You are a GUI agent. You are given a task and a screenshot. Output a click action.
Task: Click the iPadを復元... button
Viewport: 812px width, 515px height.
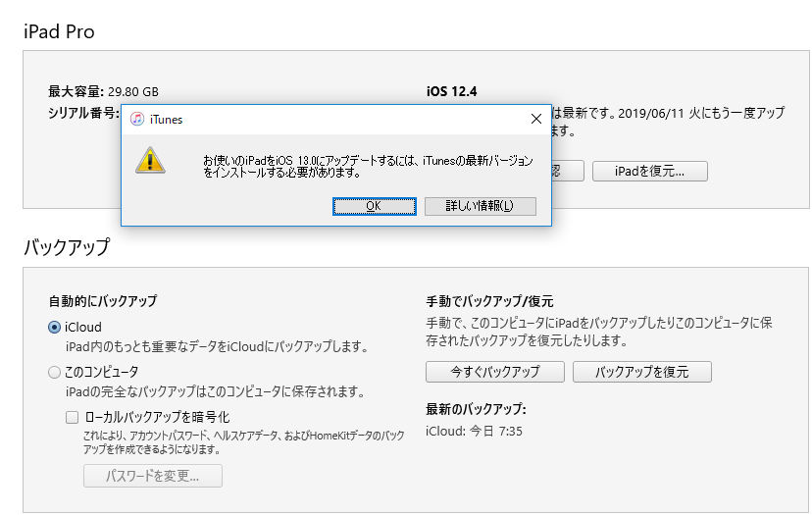pos(649,172)
